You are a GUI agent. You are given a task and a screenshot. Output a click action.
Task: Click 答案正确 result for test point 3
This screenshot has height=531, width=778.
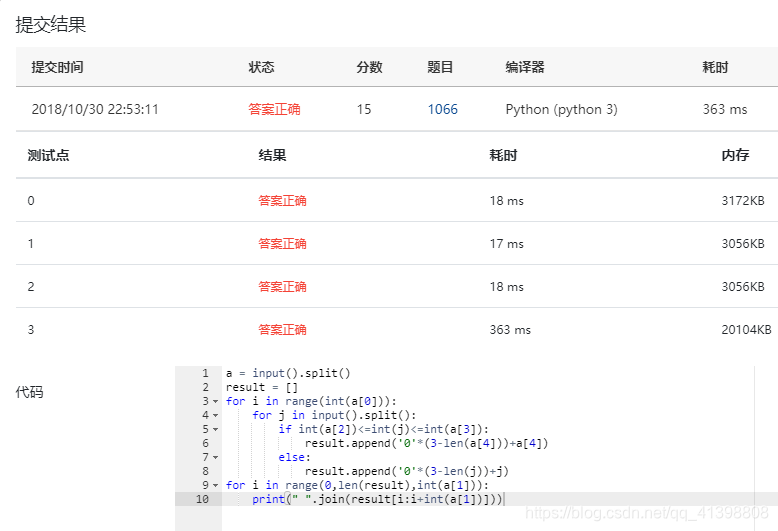282,330
